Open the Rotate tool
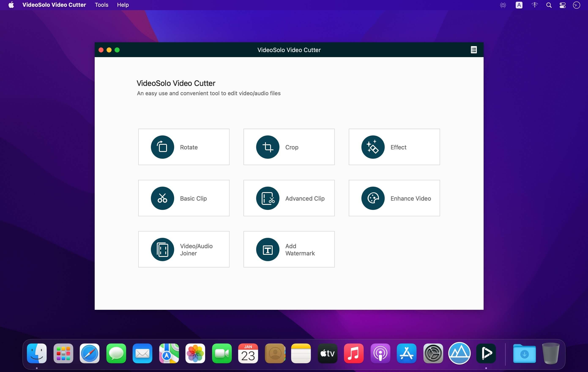588x372 pixels. pyautogui.click(x=184, y=147)
